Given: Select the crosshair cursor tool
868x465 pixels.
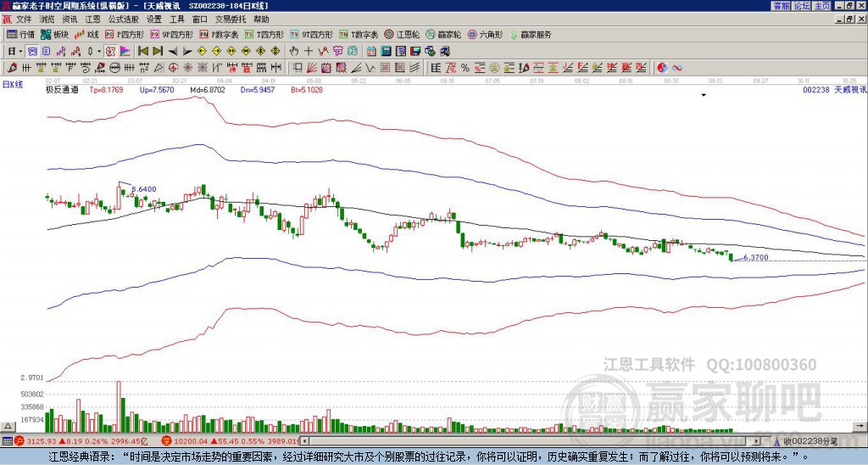Looking at the screenshot, I should click(309, 52).
